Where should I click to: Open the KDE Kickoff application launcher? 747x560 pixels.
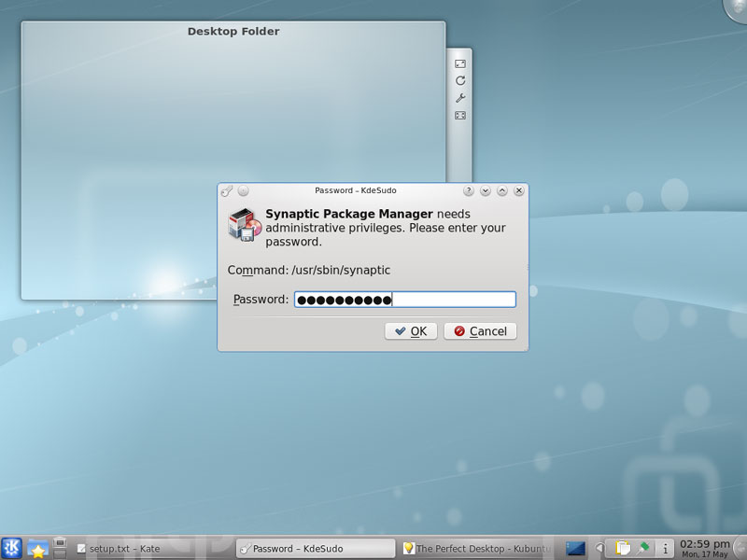pos(12,548)
